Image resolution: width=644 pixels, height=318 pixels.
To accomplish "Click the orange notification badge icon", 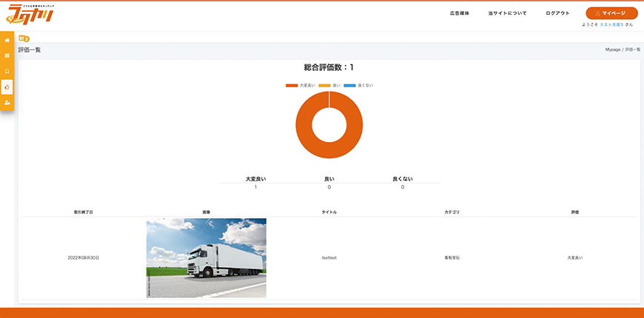I will [24, 38].
